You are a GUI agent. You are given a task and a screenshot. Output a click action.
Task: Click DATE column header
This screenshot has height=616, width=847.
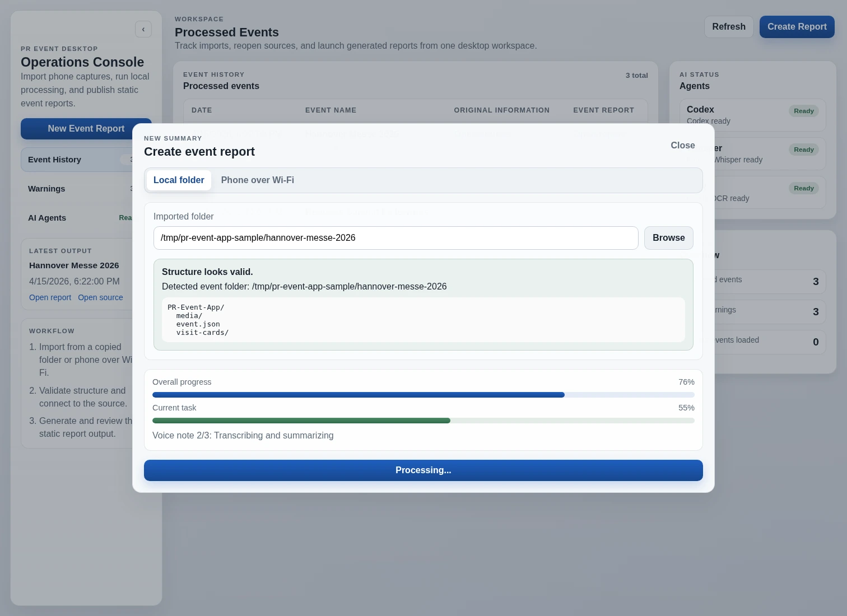[202, 110]
